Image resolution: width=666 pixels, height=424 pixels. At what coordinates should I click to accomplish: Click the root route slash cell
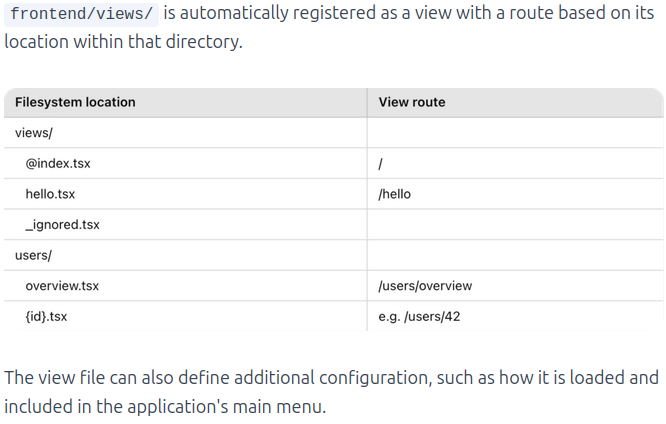pos(515,164)
